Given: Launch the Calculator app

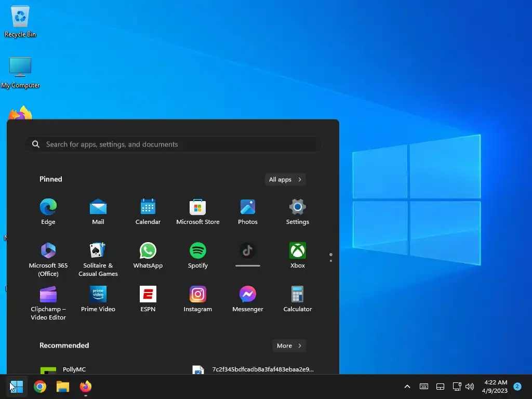Looking at the screenshot, I should point(298,299).
